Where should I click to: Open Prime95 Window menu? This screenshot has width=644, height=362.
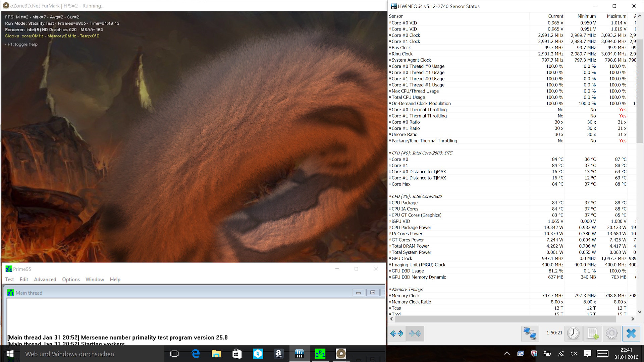pyautogui.click(x=95, y=280)
